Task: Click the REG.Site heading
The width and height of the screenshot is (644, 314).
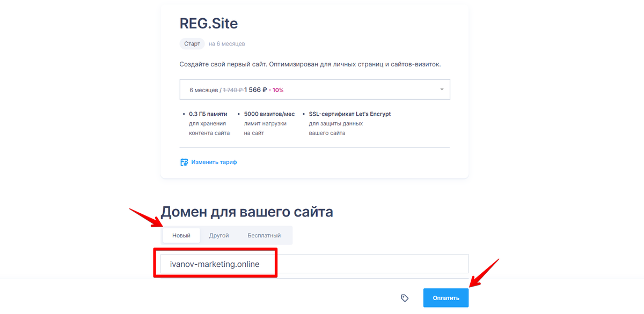Action: (x=209, y=24)
